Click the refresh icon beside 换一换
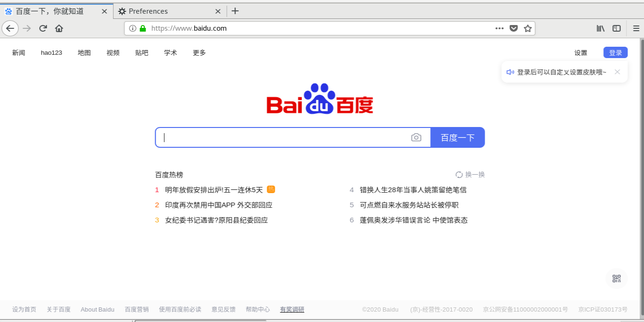 click(x=459, y=175)
